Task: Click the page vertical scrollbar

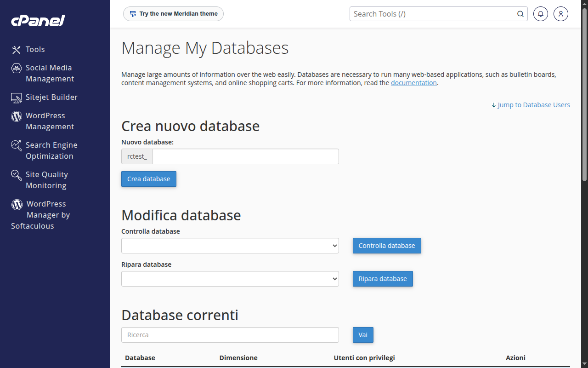Action: click(x=584, y=94)
